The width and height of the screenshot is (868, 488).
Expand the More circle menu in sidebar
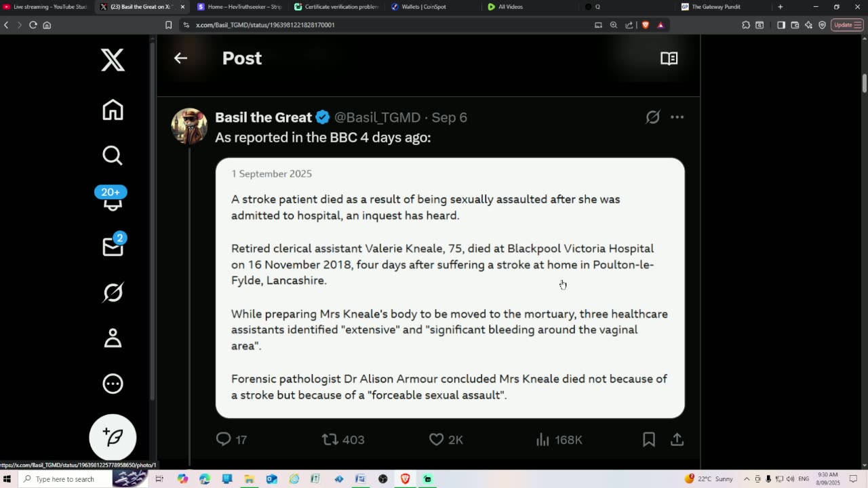(113, 384)
